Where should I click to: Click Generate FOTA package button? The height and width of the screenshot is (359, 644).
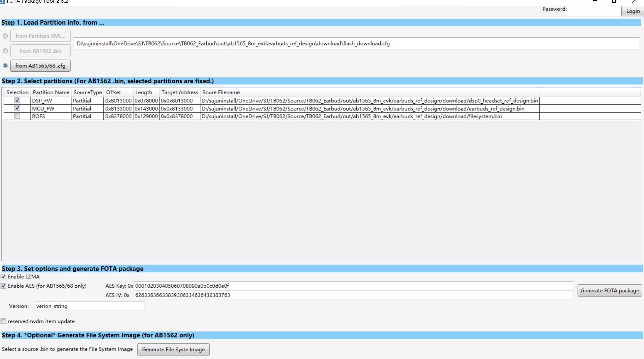tap(609, 291)
